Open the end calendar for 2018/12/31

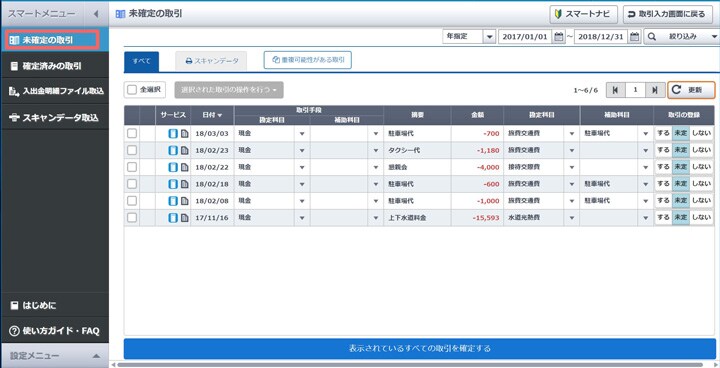point(634,37)
